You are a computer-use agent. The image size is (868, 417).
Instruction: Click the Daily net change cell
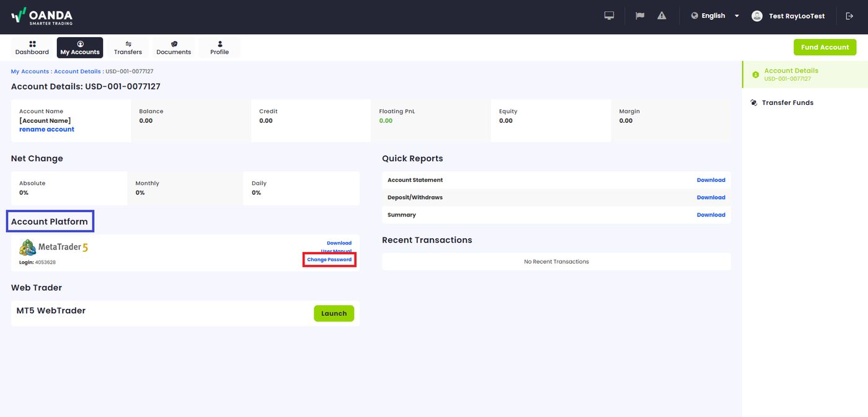coord(301,188)
